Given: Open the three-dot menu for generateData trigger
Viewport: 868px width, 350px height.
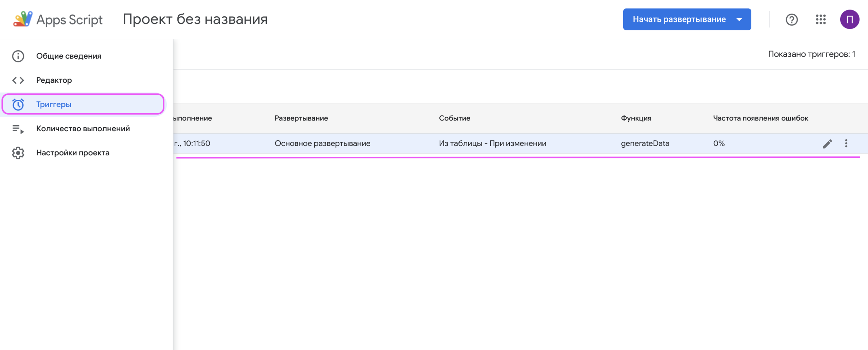Looking at the screenshot, I should point(846,143).
